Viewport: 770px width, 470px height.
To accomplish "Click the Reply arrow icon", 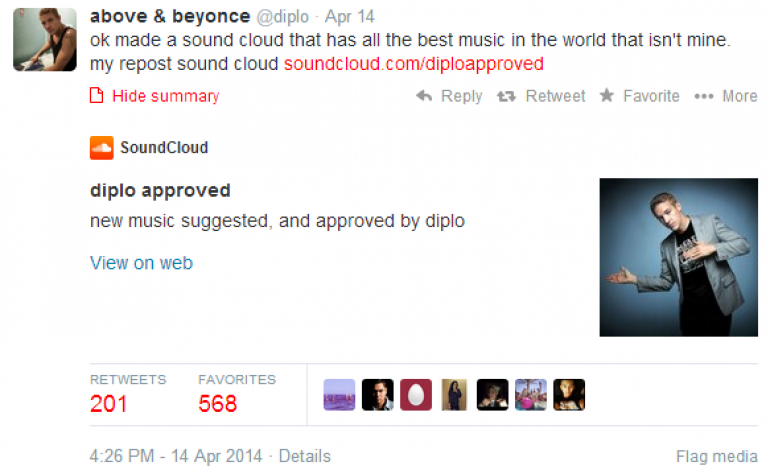I will [424, 96].
